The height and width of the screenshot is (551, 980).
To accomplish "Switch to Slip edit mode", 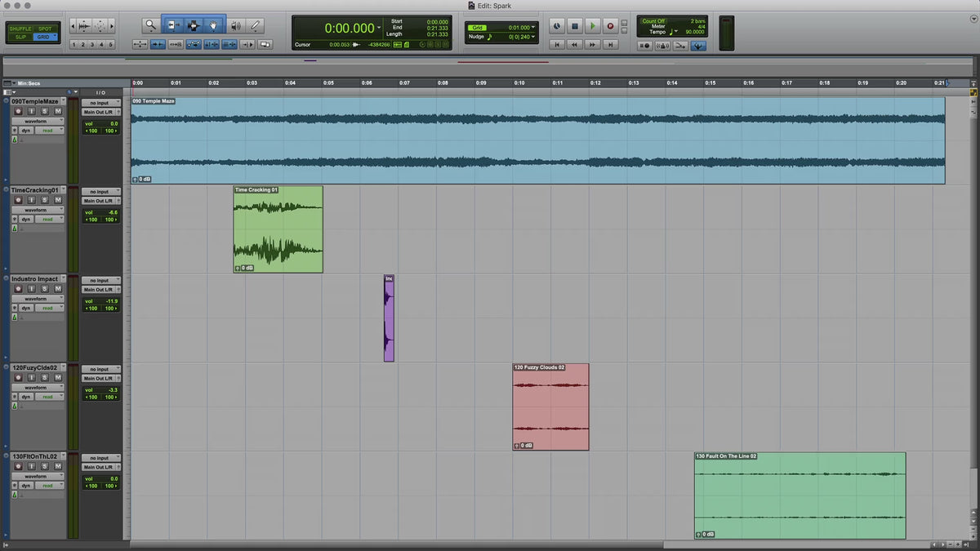I will pos(20,37).
